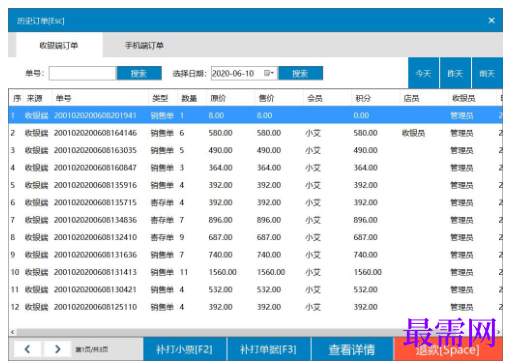Click quantity 11 in row 10
The height and width of the screenshot is (364, 515).
184,272
